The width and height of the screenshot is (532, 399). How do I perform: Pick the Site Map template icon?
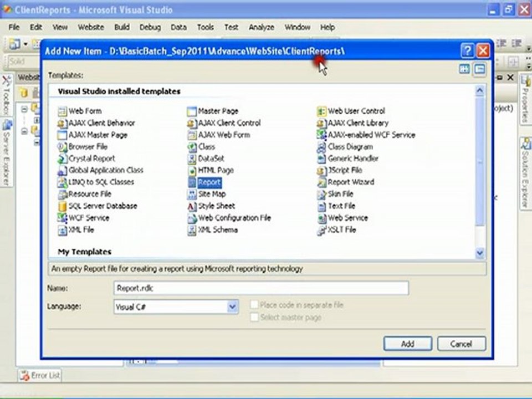click(192, 194)
